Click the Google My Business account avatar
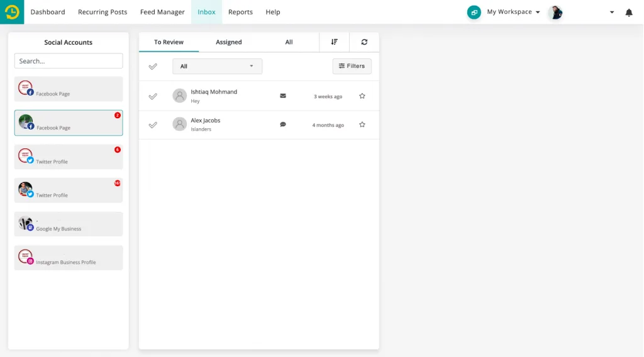Viewport: 644px width, 357px height. 25,223
